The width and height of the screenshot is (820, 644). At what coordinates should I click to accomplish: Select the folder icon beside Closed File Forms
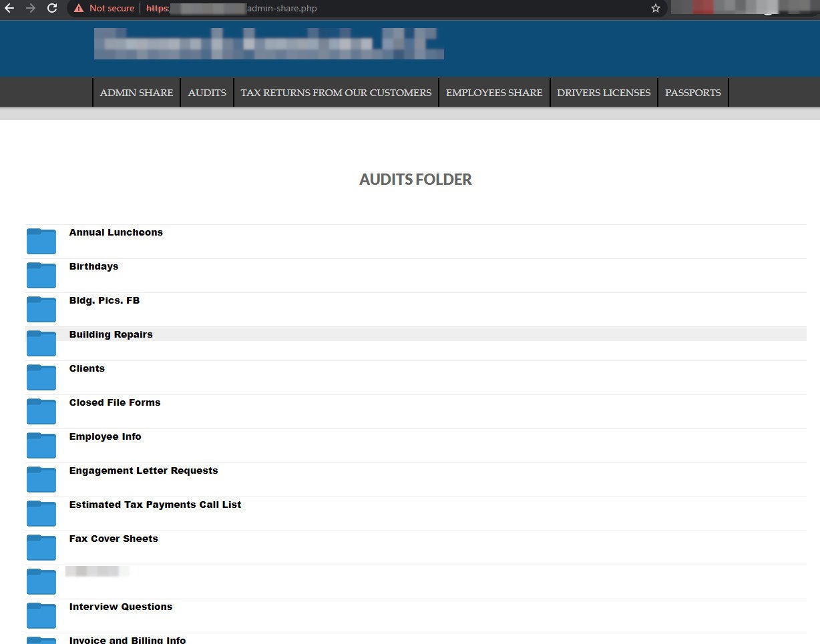41,411
